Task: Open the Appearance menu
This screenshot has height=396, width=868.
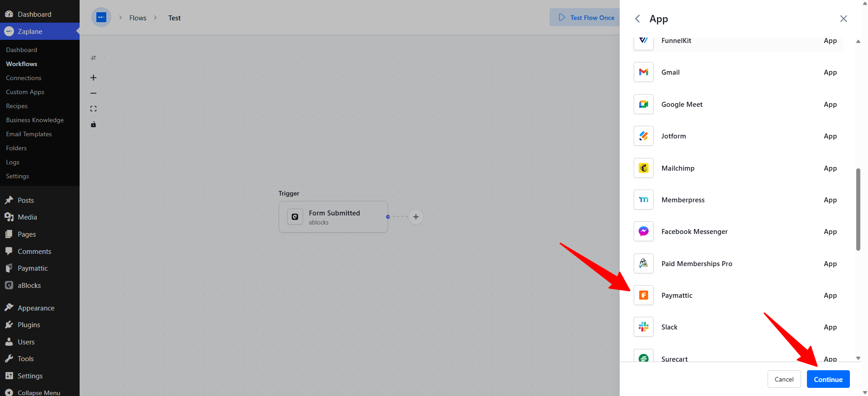Action: [x=40, y=308]
